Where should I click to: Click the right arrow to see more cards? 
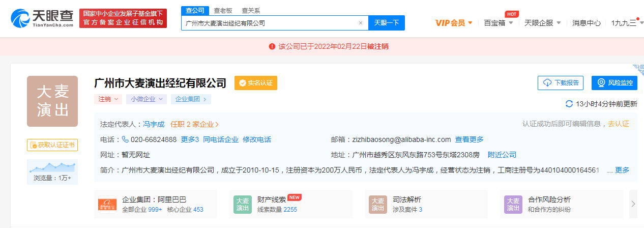pos(633,204)
